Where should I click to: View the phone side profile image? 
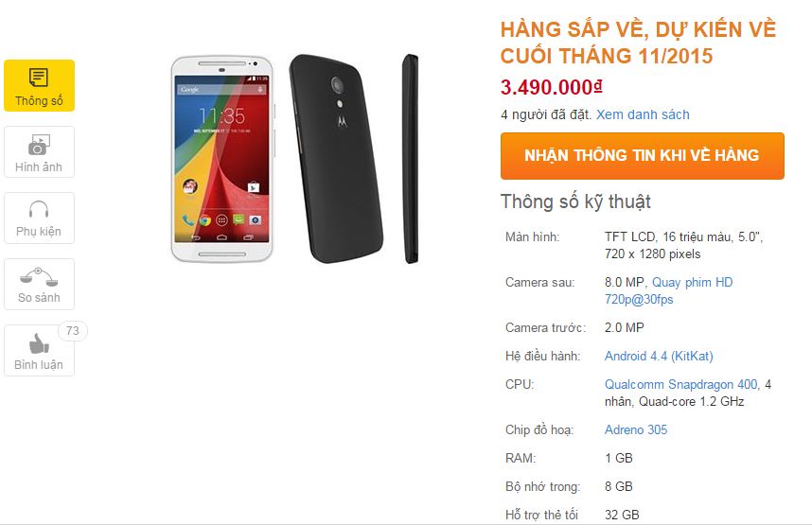(x=411, y=158)
